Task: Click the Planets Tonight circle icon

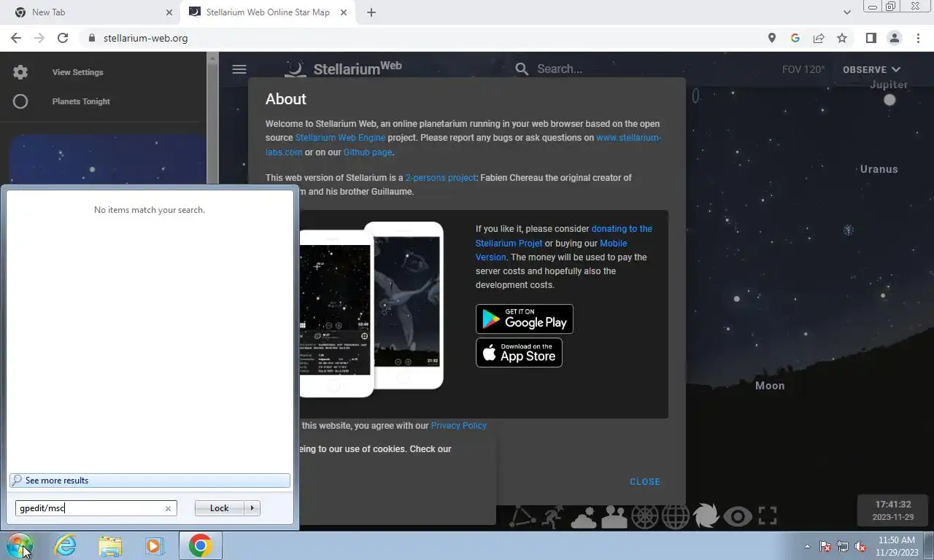Action: (x=20, y=101)
